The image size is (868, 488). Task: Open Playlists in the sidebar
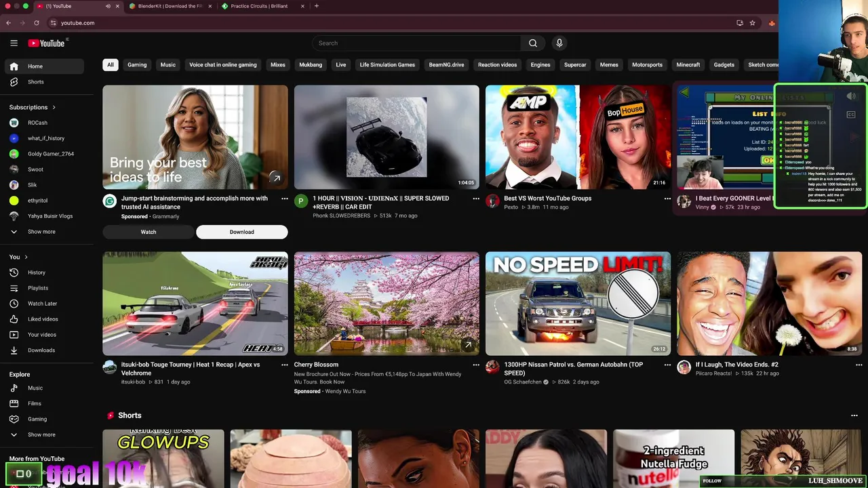coord(45,288)
